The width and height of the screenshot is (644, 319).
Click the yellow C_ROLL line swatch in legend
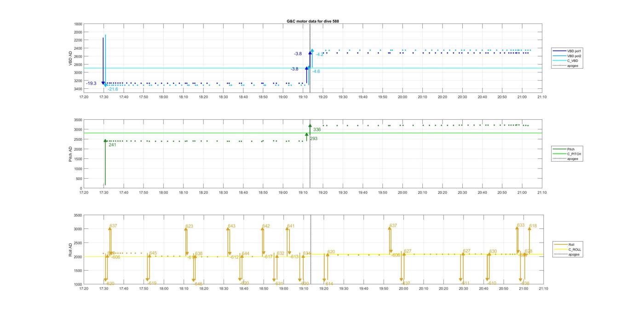(561, 249)
